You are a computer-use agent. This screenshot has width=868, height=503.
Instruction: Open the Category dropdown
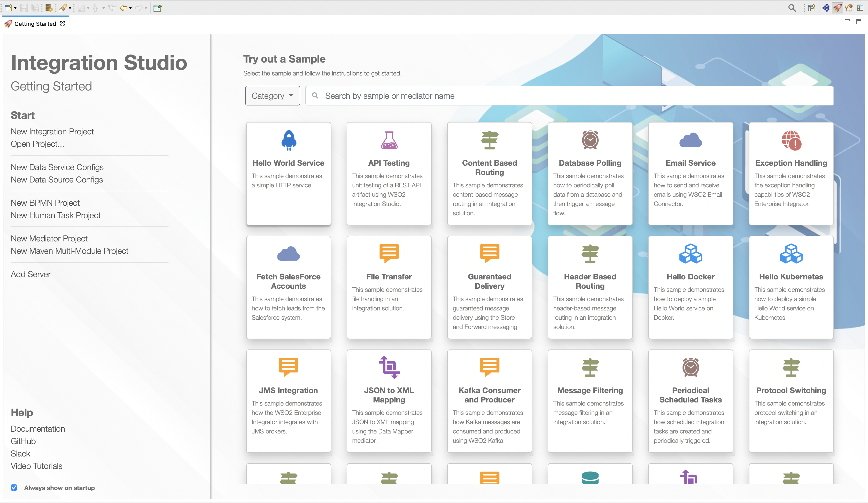tap(273, 95)
